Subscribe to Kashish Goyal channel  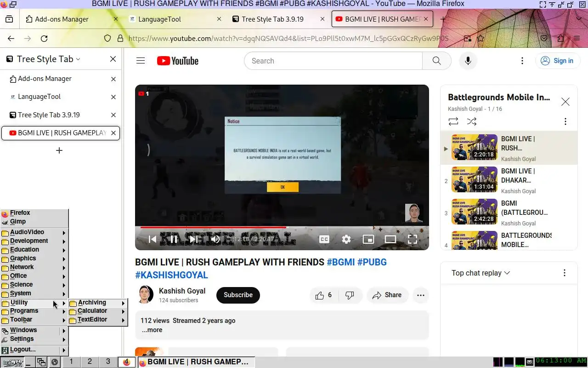click(x=238, y=295)
